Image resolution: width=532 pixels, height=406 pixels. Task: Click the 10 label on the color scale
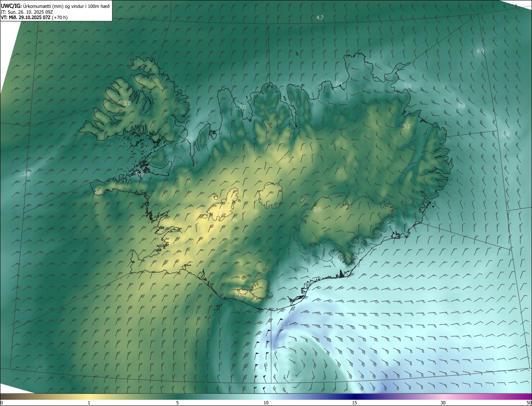click(x=266, y=403)
